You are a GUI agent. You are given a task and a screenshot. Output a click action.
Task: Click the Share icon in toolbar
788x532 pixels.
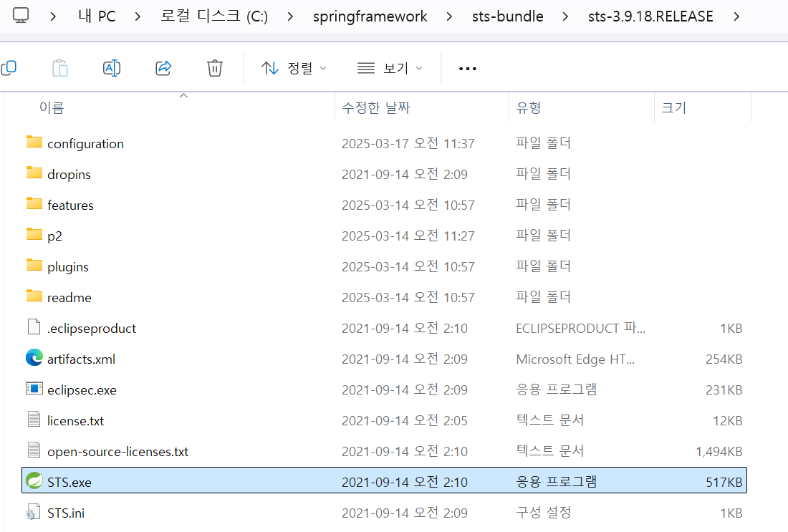pyautogui.click(x=163, y=68)
